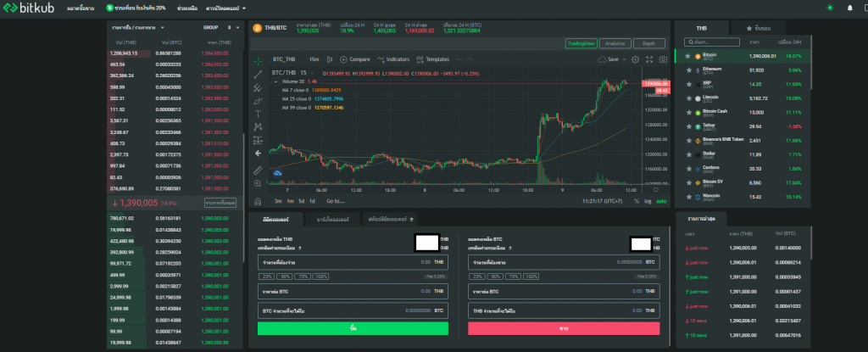Open chart settings gear icon
The height and width of the screenshot is (352, 868).
coord(636,59)
